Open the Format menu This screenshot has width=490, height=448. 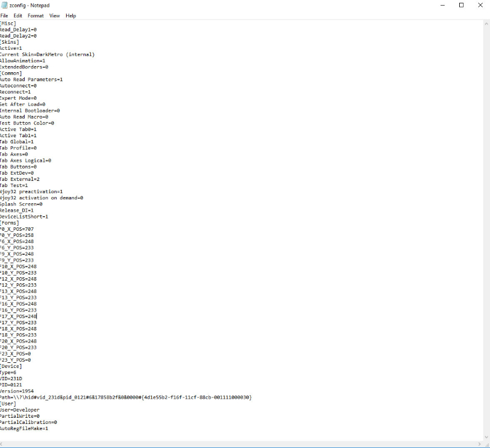tap(36, 16)
